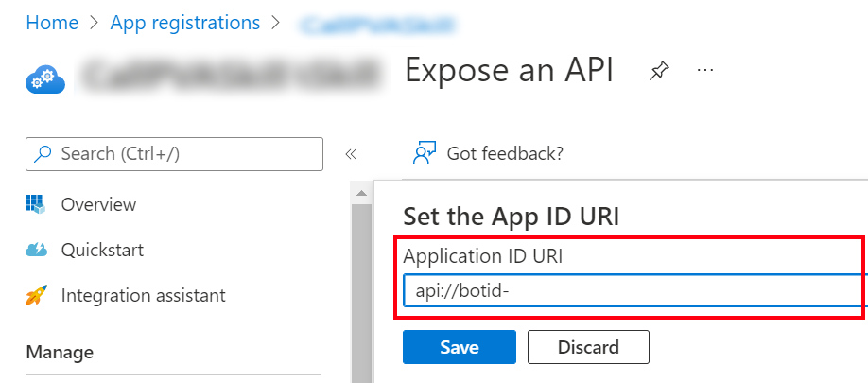Select Integration assistant in sidebar
Image resolution: width=868 pixels, height=383 pixels.
(143, 296)
